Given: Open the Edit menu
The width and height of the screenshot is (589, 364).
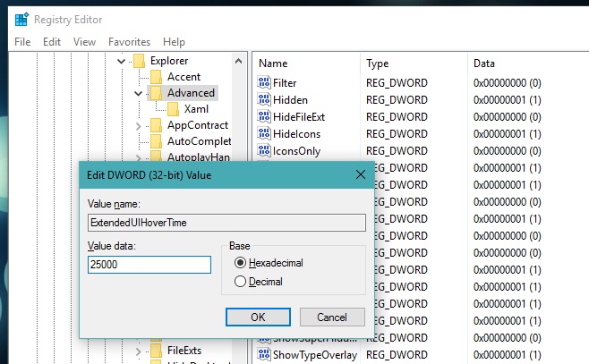Looking at the screenshot, I should point(52,42).
